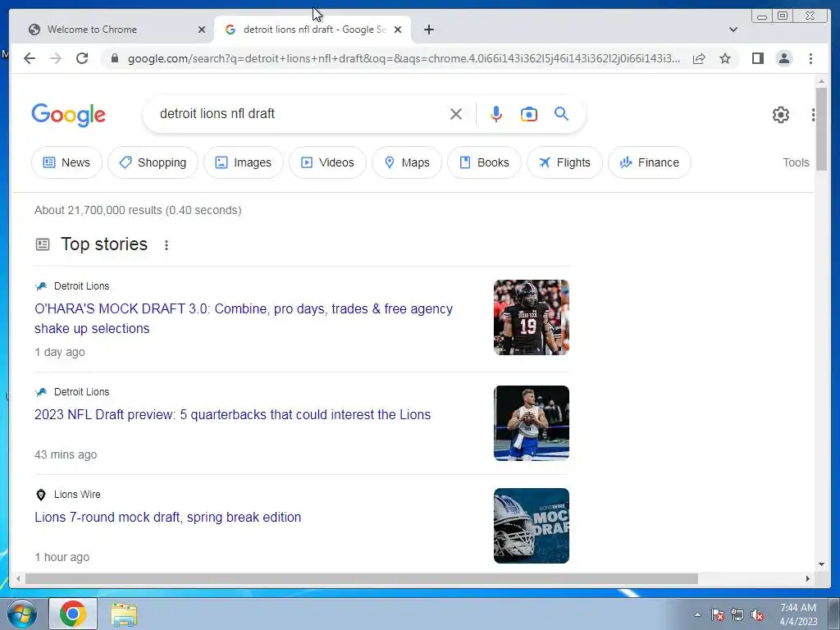The image size is (840, 630).
Task: Share this page using the share icon
Action: 699,58
